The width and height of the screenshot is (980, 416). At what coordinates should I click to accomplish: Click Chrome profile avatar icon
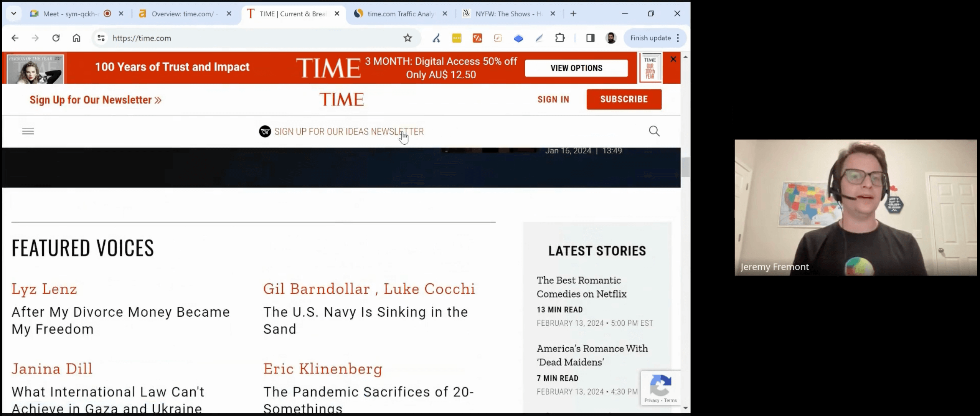coord(611,38)
